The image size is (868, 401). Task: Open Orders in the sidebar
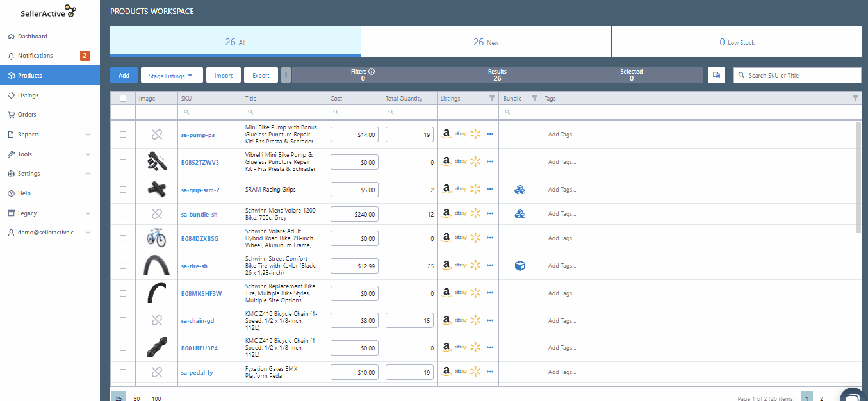pos(27,115)
